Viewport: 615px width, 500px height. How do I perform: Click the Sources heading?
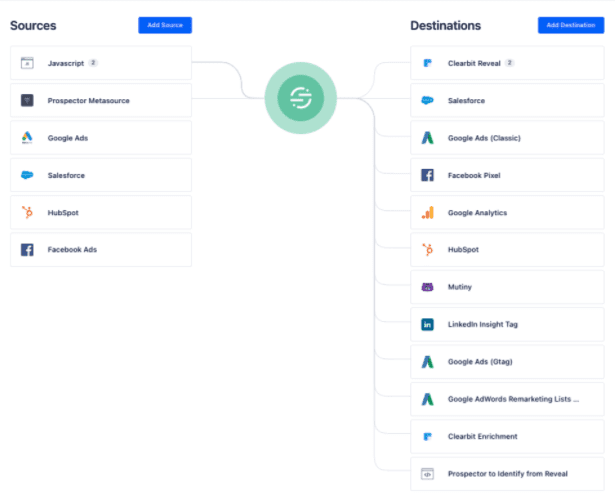[x=33, y=25]
